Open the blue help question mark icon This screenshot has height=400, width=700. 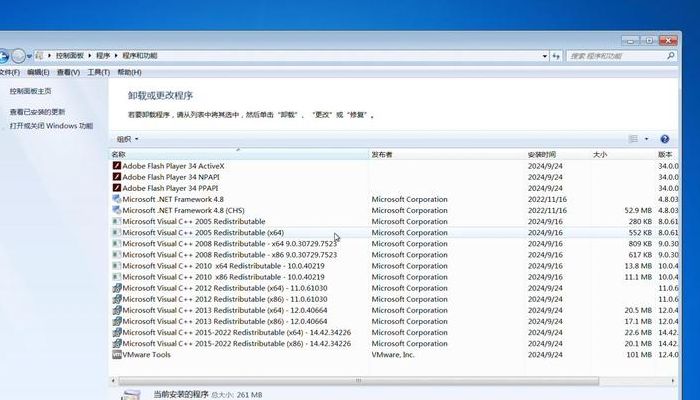coord(664,139)
